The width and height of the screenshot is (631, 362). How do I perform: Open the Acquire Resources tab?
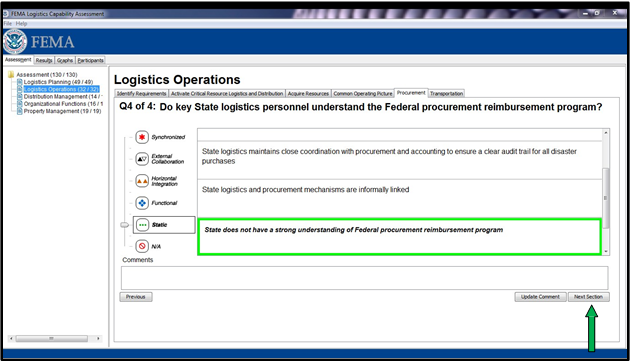point(308,94)
